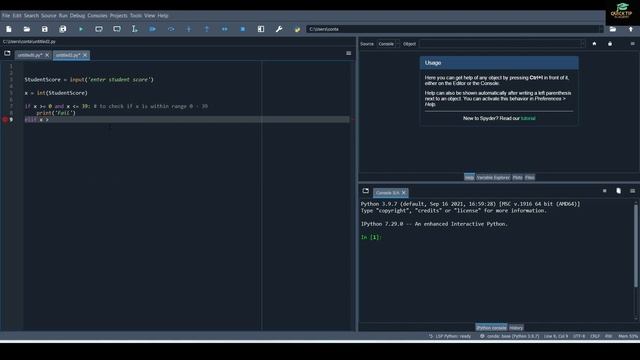
Task: Switch to the Plots tab
Action: 518,178
